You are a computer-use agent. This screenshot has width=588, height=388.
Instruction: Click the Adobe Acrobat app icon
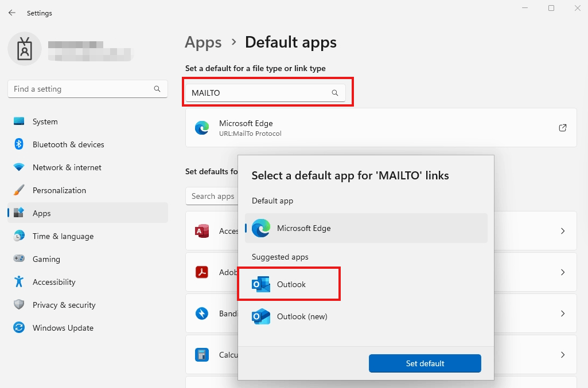point(202,272)
